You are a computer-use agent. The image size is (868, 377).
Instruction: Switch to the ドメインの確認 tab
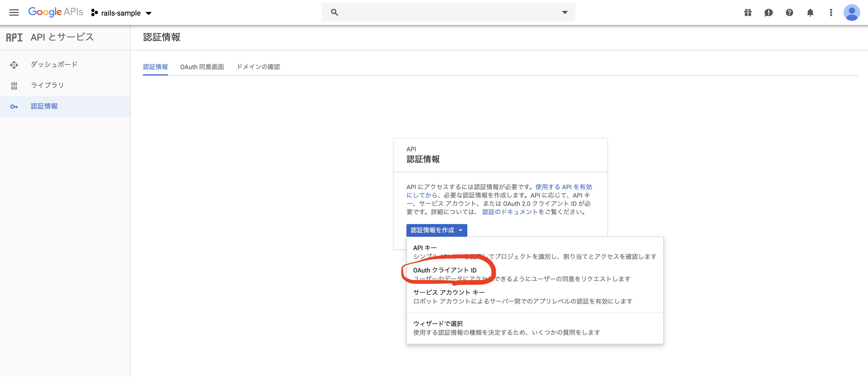258,67
